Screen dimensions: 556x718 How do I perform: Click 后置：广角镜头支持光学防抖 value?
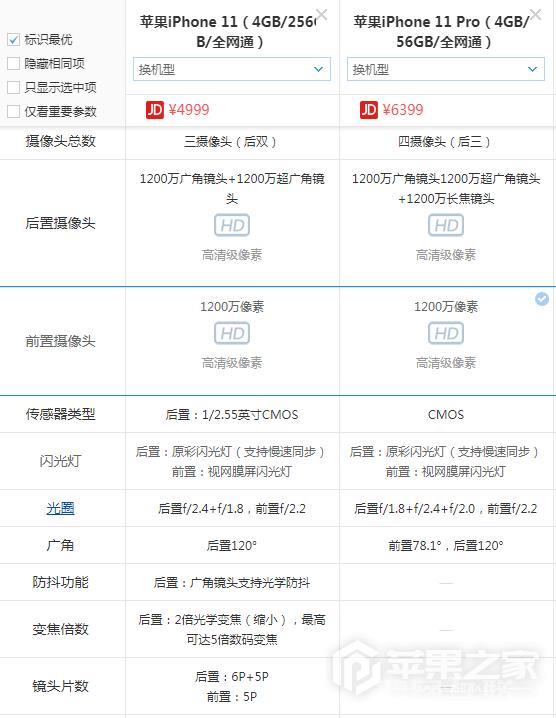232,583
